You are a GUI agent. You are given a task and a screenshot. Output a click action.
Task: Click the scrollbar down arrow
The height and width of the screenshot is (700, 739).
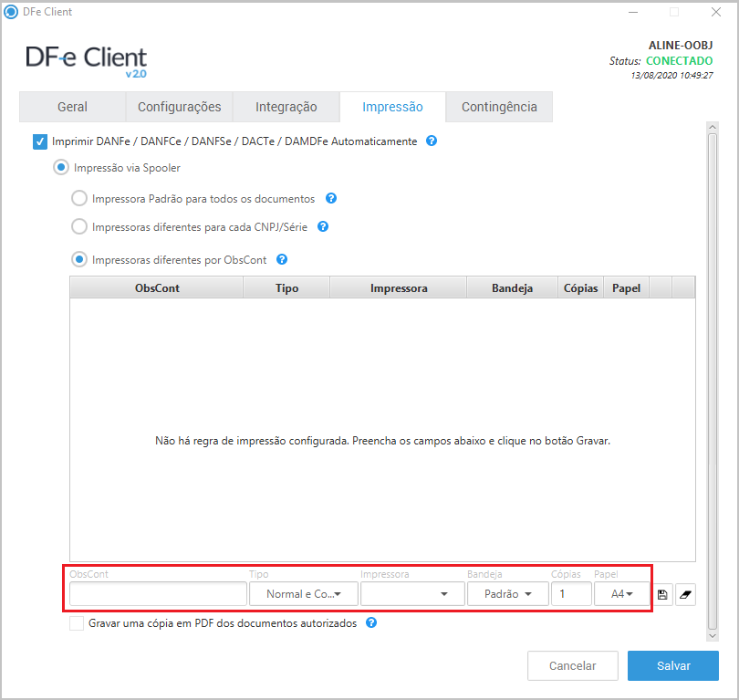click(713, 636)
